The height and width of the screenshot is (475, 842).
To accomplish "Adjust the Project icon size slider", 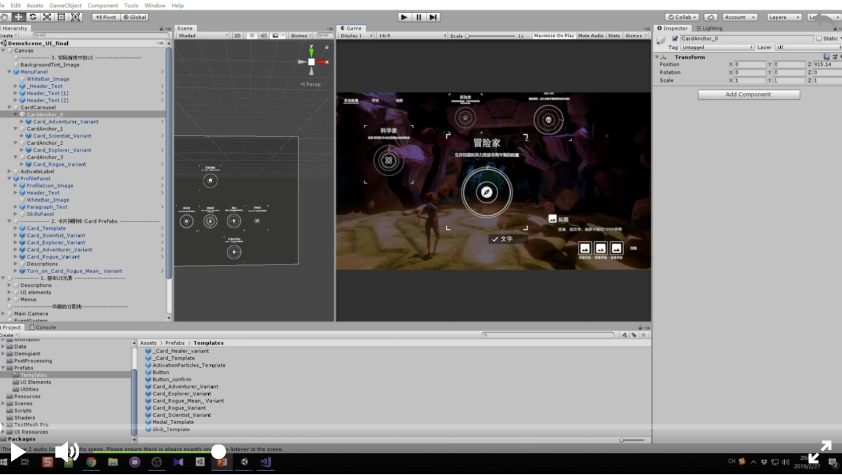I will click(632, 441).
